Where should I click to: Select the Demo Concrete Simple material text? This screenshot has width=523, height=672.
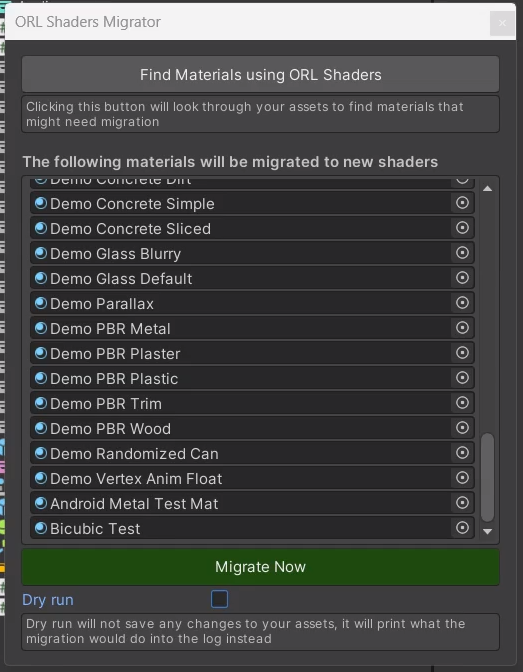[x=132, y=204]
